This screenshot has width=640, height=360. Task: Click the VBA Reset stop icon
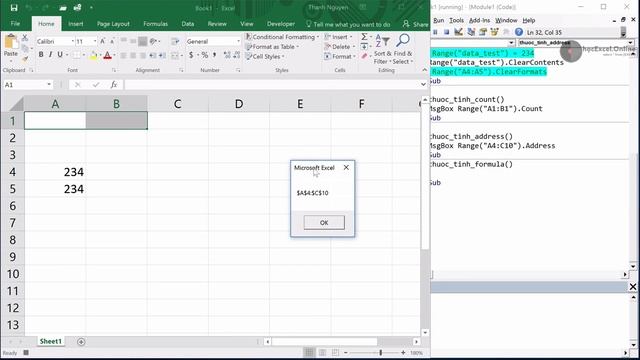click(447, 32)
